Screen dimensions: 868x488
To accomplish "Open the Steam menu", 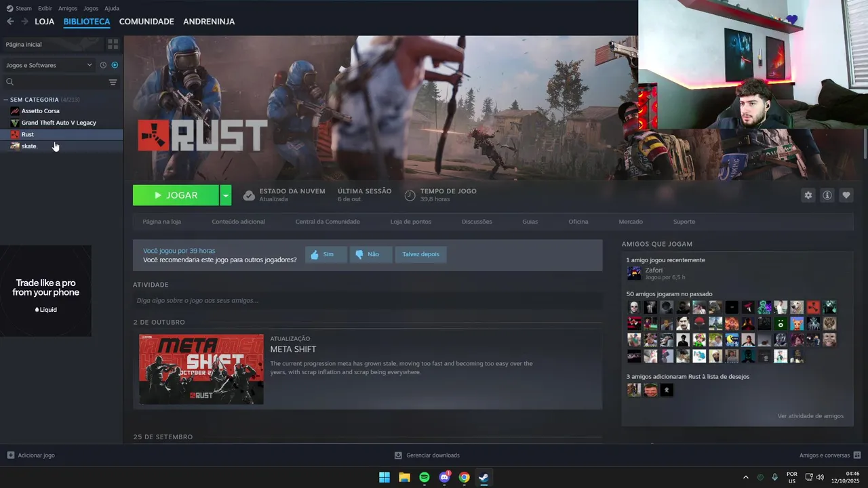I will 19,8.
